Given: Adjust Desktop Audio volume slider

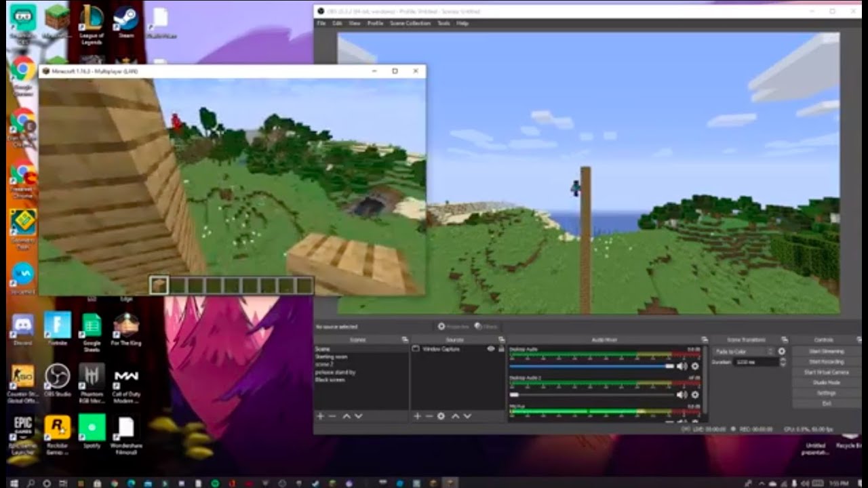Looking at the screenshot, I should click(x=592, y=366).
